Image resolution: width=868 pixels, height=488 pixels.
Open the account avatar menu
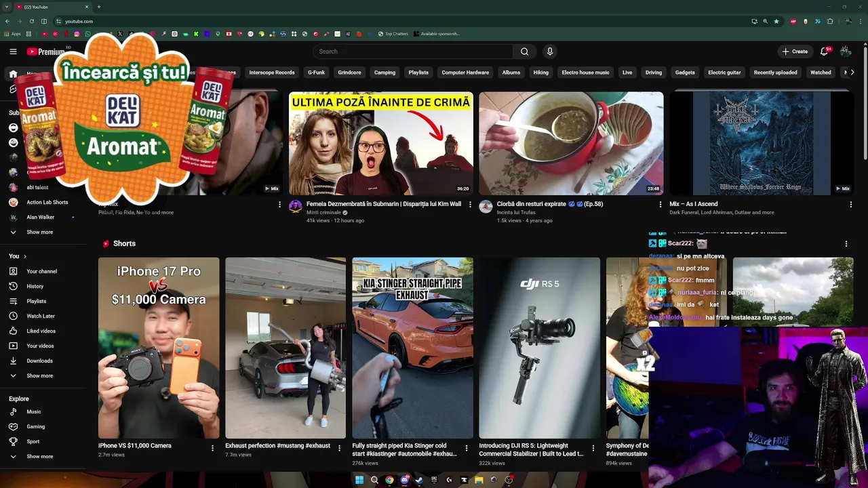(846, 52)
